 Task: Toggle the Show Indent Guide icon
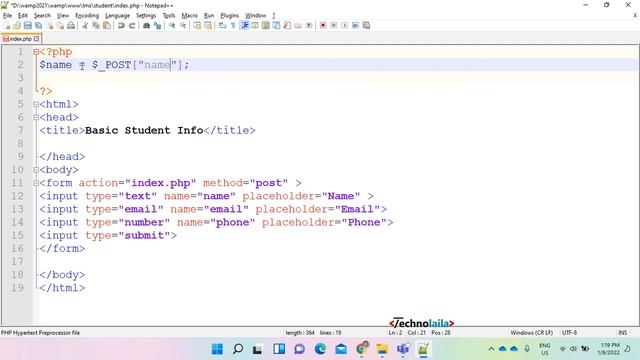pyautogui.click(x=244, y=25)
